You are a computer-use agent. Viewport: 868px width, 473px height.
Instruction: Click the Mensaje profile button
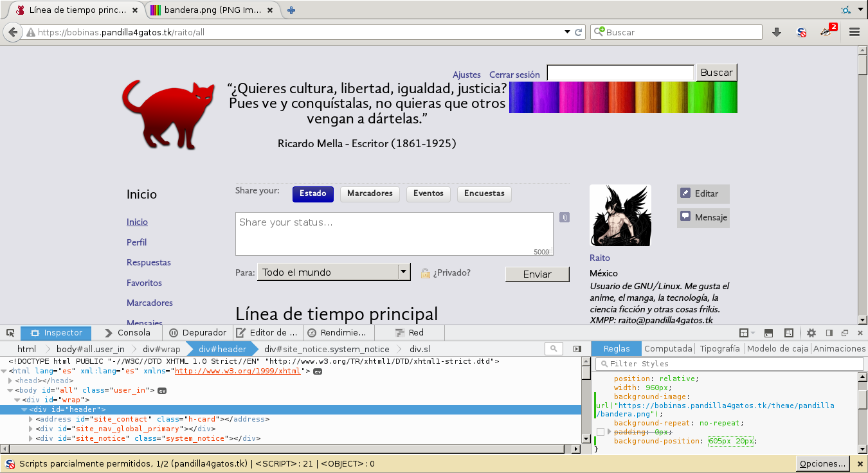click(703, 218)
